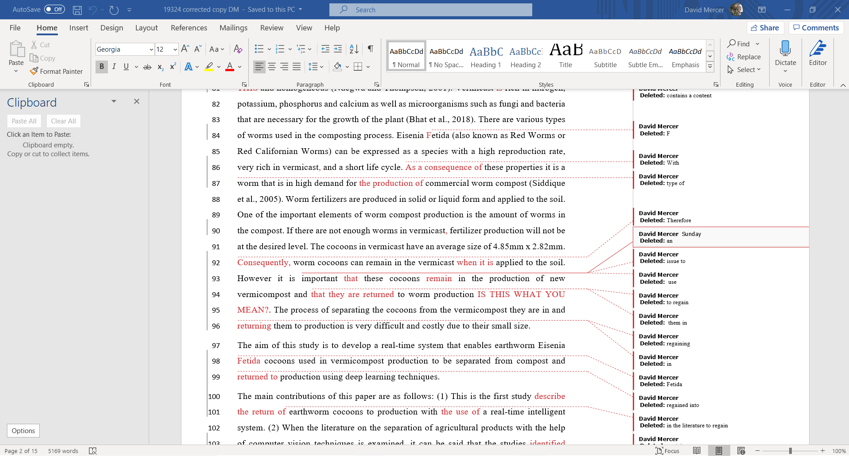
Task: Open the line spacing dropdown
Action: pyautogui.click(x=315, y=67)
